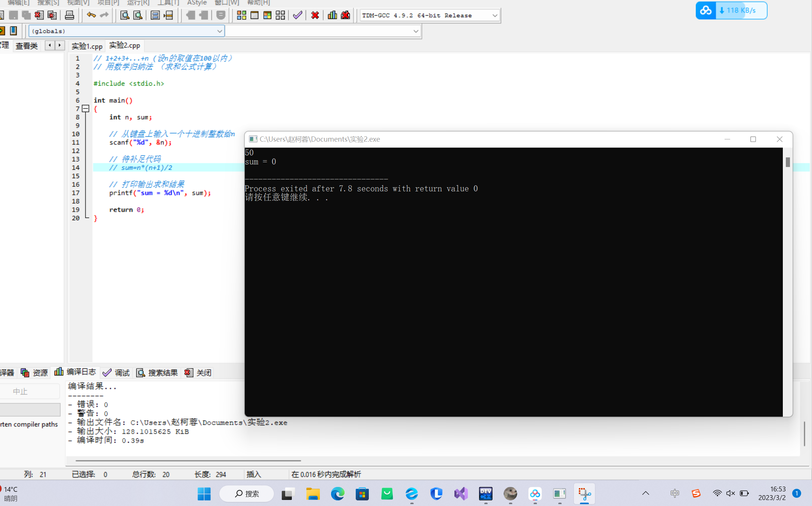Start debugging with the checkmark icon
Viewport: 812px width, 506px height.
297,15
